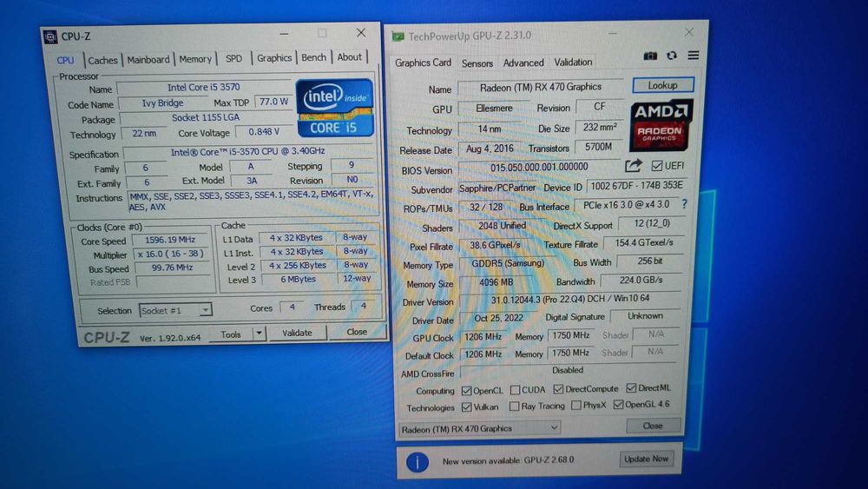Switch to the SPD tab
Image resolution: width=868 pixels, height=489 pixels.
tap(233, 58)
